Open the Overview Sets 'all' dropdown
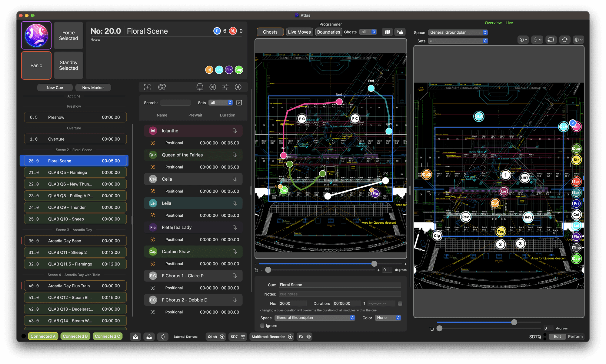 (x=458, y=41)
